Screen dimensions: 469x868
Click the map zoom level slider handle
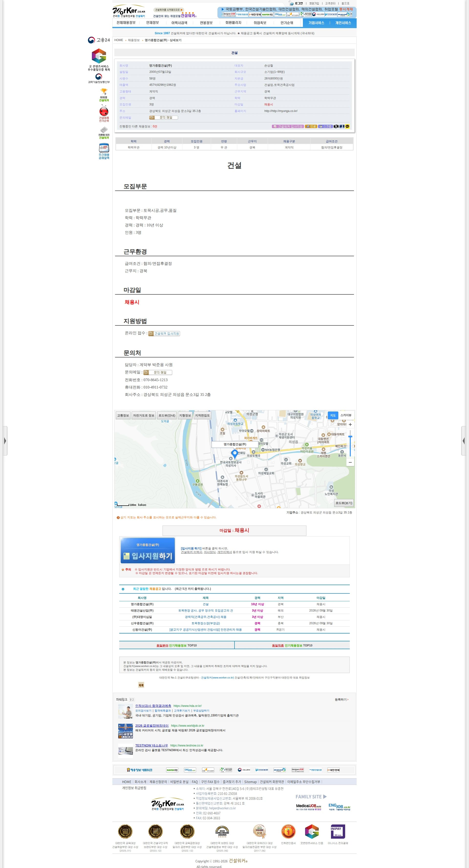350,437
